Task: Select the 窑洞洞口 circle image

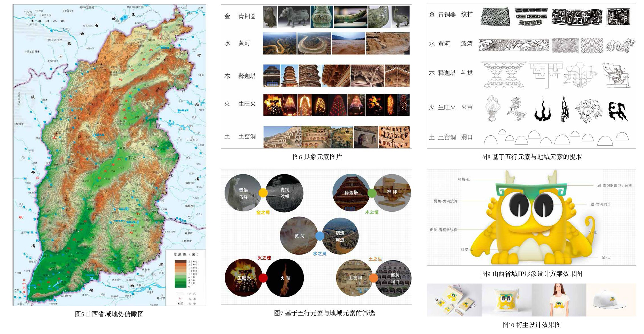Action: click(x=394, y=278)
